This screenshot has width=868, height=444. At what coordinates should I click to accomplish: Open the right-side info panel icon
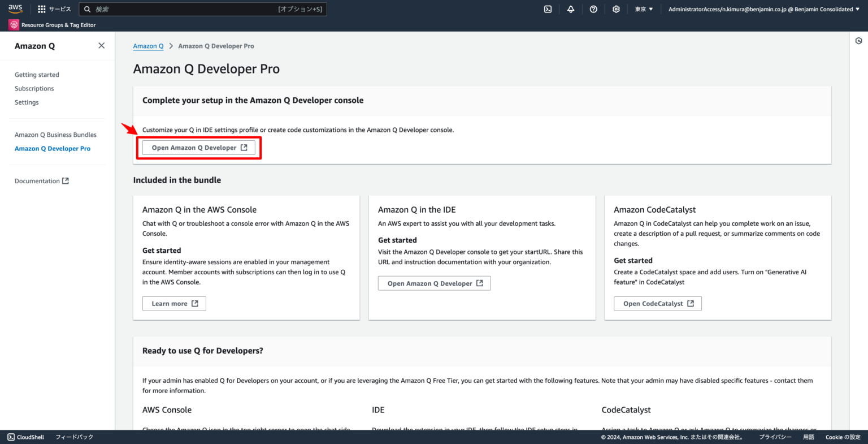pyautogui.click(x=858, y=41)
